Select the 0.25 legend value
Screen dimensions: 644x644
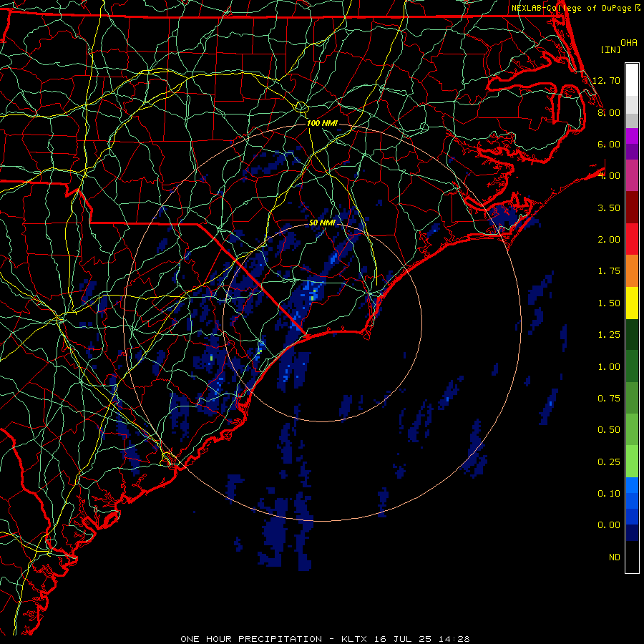click(609, 462)
